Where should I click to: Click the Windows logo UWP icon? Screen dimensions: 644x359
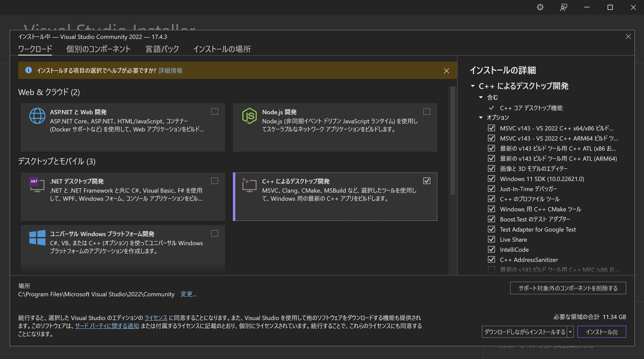pos(37,237)
